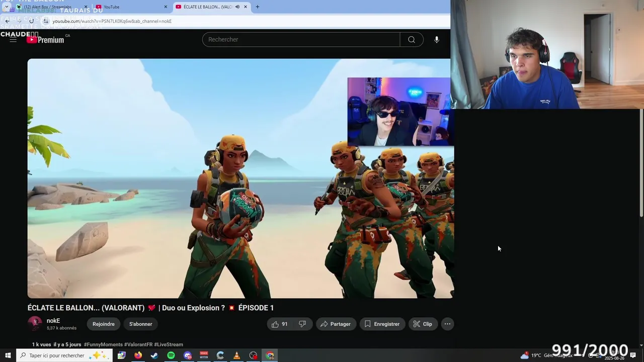This screenshot has width=644, height=362.
Task: Click the magnifier search button
Action: [x=412, y=40]
